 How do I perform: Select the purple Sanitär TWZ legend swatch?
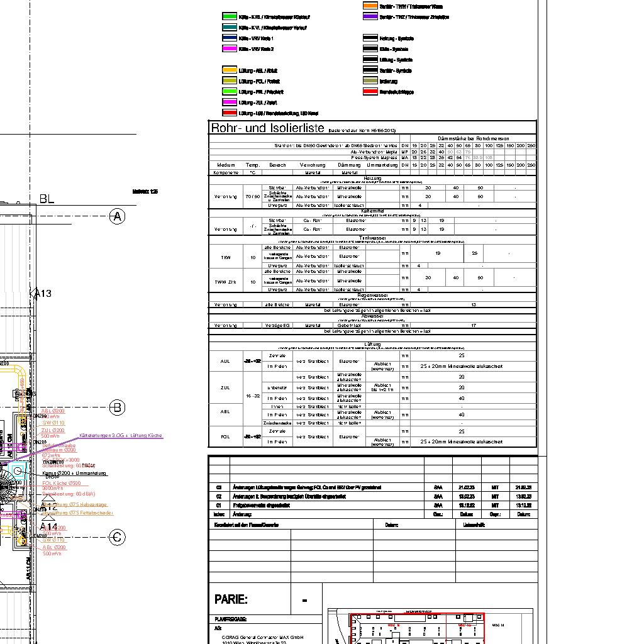[x=370, y=17]
